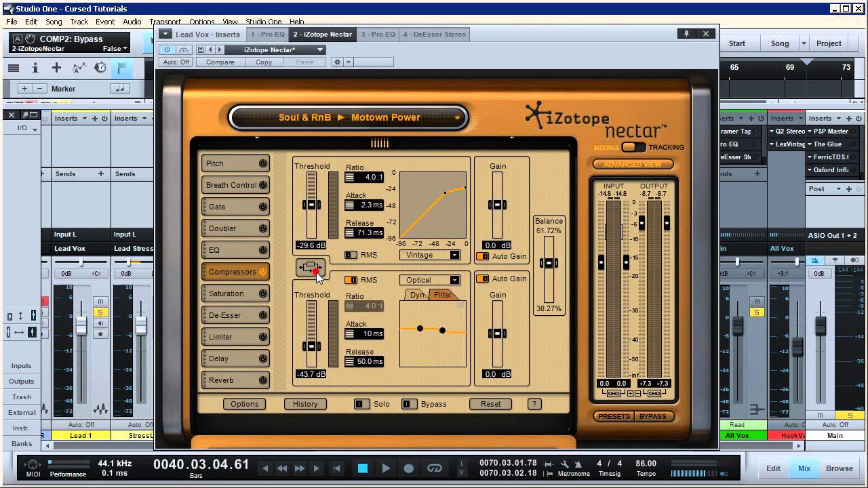
Task: Select the Filter tab in the lower compressor
Action: pyautogui.click(x=443, y=295)
